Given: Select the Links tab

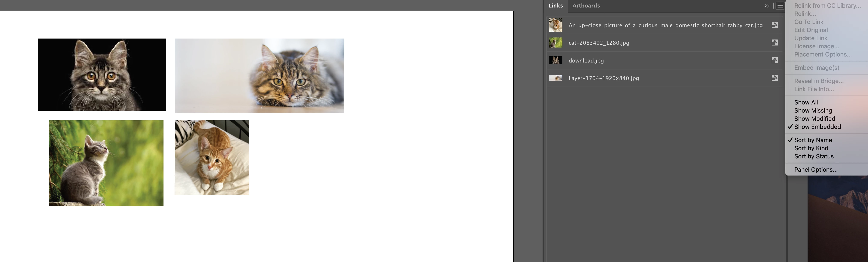Looking at the screenshot, I should (x=556, y=6).
